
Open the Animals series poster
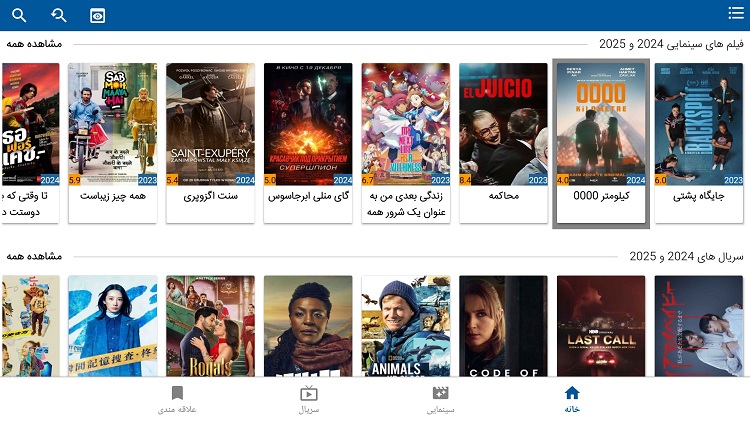(x=406, y=326)
